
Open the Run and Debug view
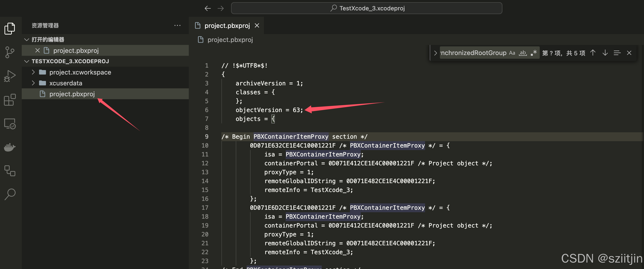[10, 76]
